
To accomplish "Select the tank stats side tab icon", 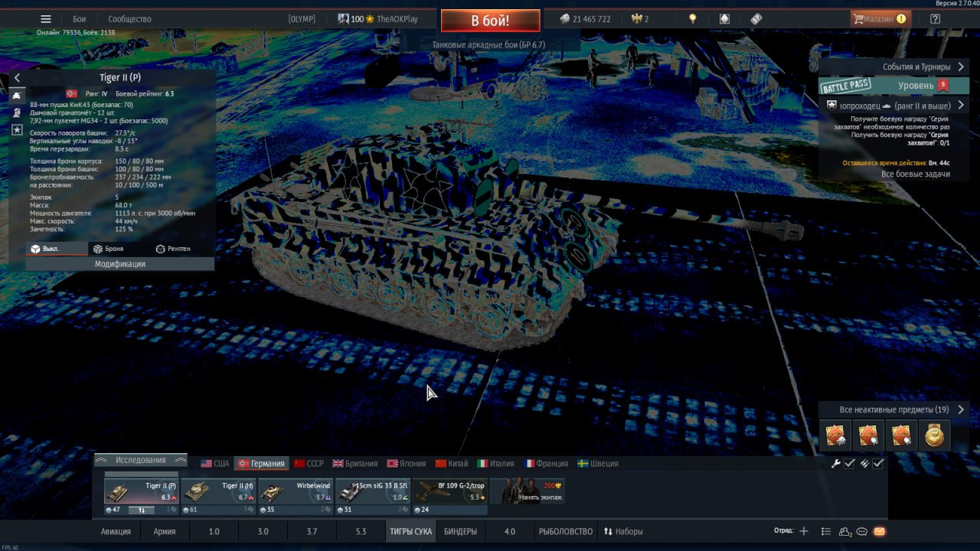I will pyautogui.click(x=17, y=96).
